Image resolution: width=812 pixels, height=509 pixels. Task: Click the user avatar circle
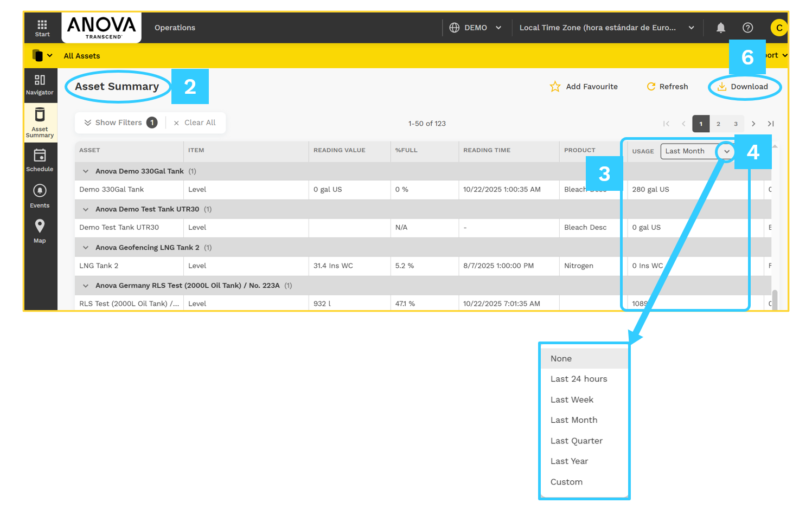(x=779, y=27)
